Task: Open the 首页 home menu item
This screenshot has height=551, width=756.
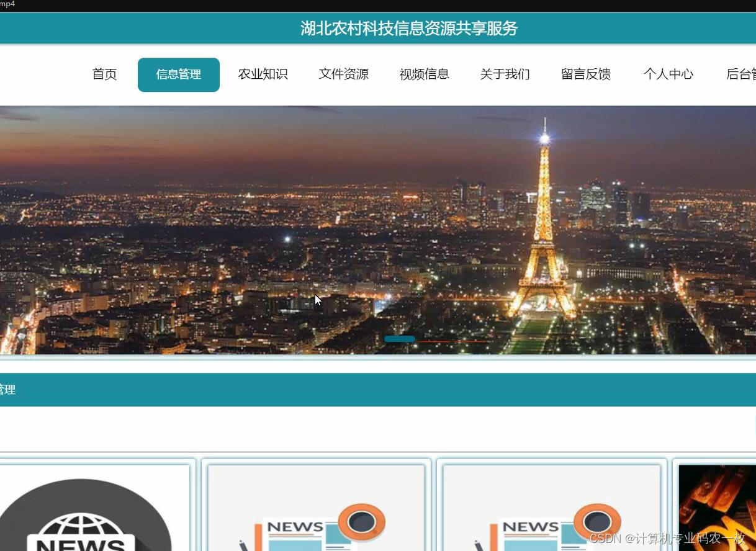Action: pyautogui.click(x=104, y=74)
